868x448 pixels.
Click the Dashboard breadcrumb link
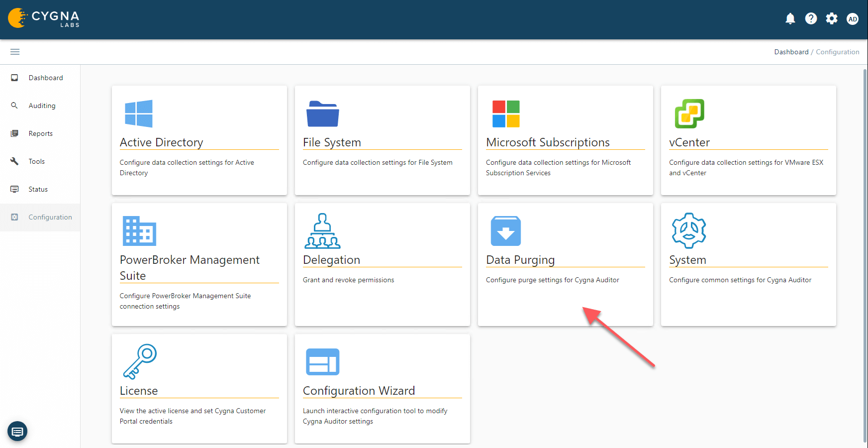791,52
